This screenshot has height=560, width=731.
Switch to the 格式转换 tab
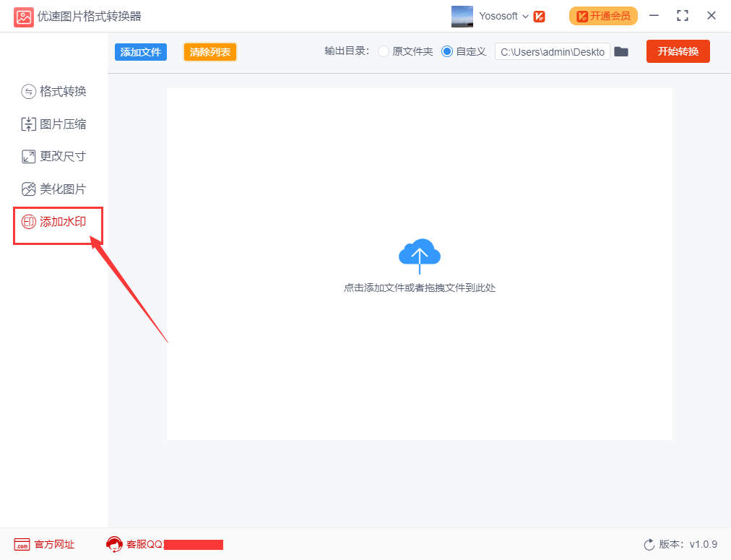[x=54, y=91]
